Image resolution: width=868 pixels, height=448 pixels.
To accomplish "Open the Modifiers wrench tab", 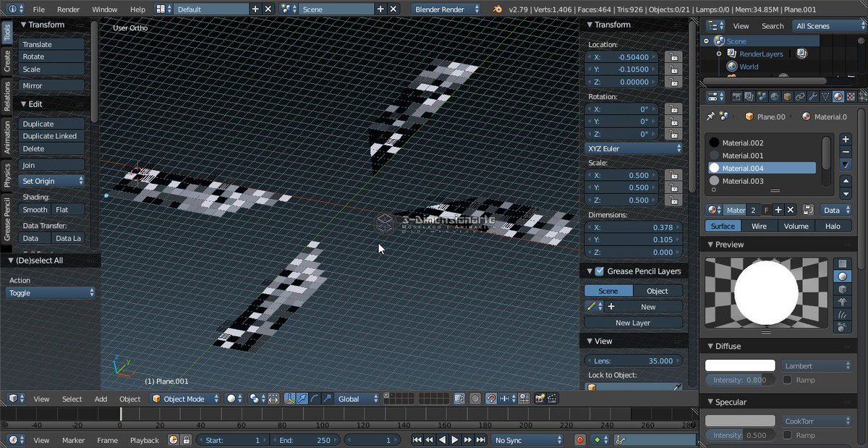I will click(x=813, y=96).
